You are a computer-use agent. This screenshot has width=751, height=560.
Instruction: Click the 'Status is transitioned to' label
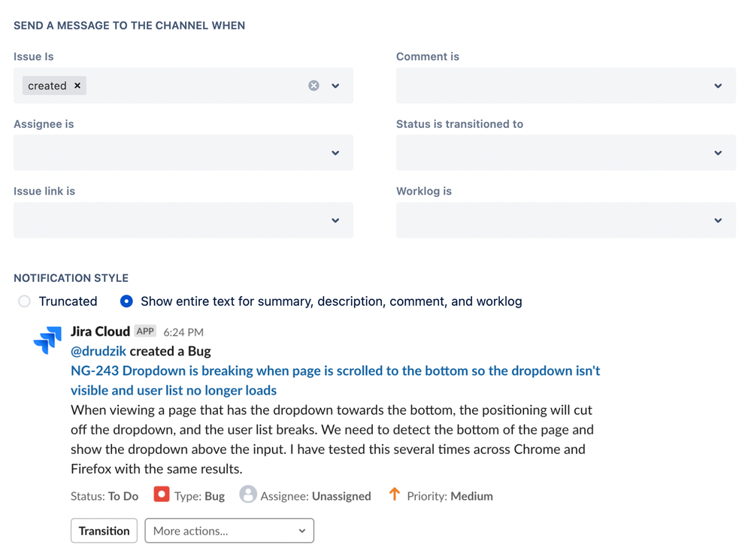click(x=460, y=124)
